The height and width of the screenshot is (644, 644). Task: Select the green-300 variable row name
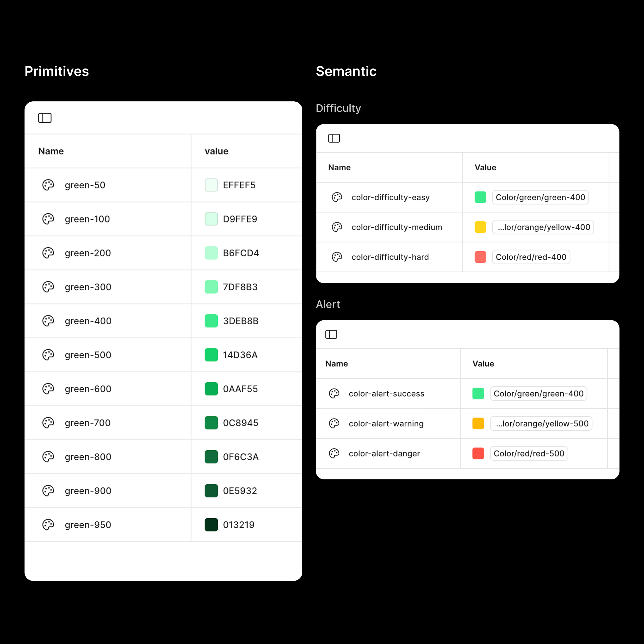tap(88, 287)
